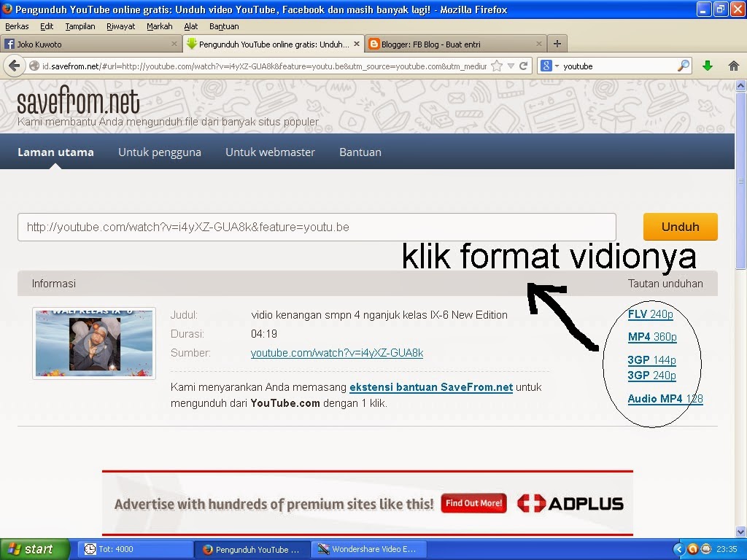Click the orange Unduh button
747x560 pixels.
(x=681, y=227)
